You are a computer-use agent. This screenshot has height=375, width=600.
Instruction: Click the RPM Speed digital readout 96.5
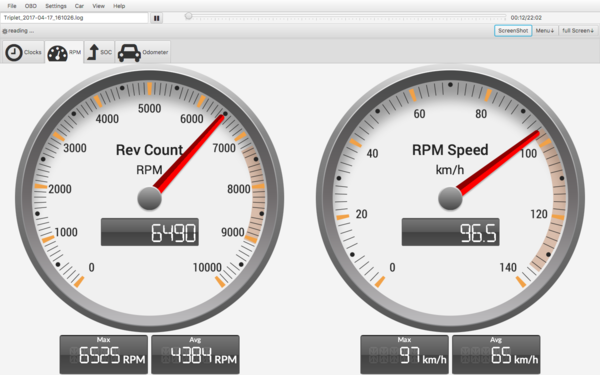450,232
